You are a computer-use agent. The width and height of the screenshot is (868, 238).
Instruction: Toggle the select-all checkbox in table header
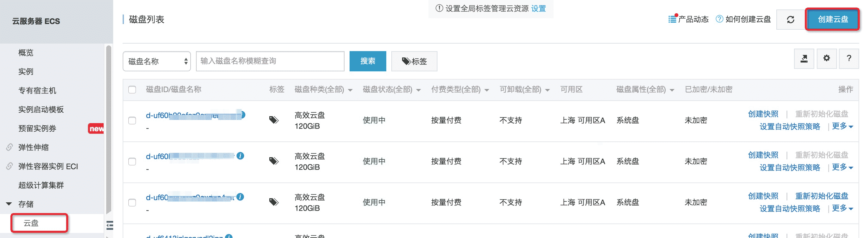coord(132,90)
